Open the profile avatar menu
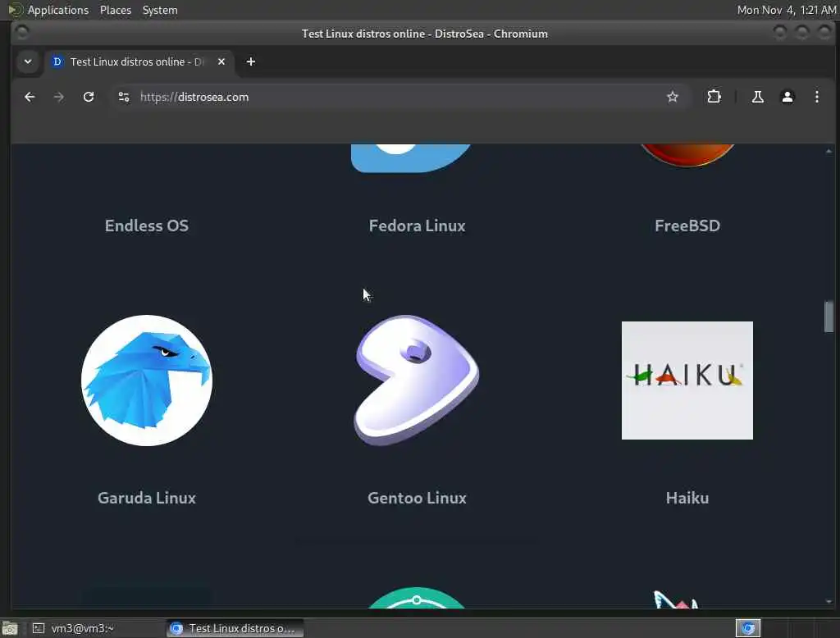Screen dimensions: 840x638 (x=787, y=97)
